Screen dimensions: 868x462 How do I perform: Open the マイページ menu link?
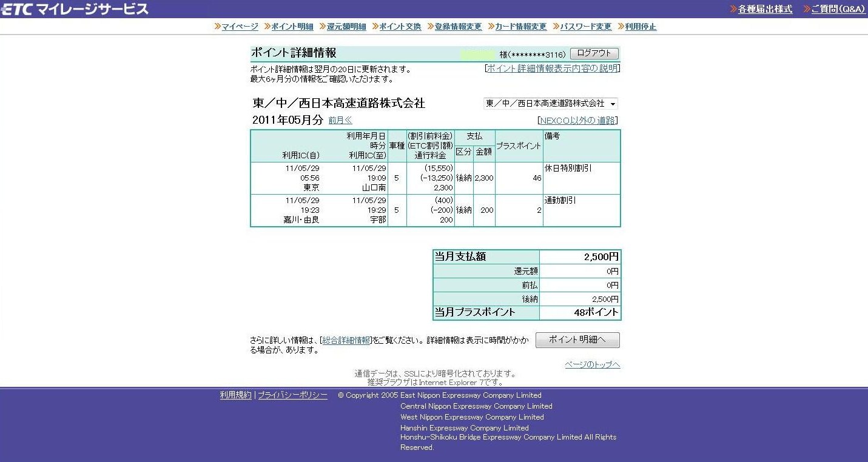[x=240, y=27]
